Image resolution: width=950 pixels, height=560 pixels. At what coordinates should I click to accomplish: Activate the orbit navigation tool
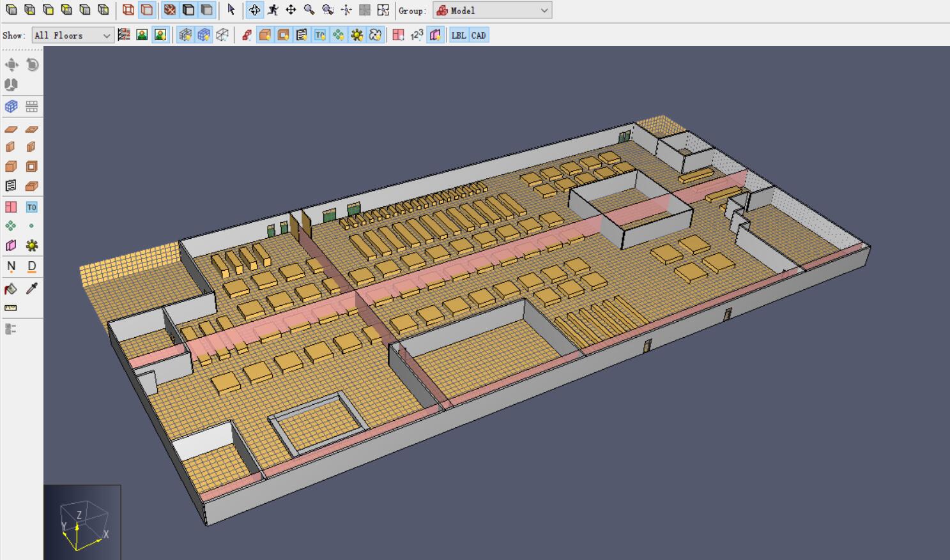point(254,10)
